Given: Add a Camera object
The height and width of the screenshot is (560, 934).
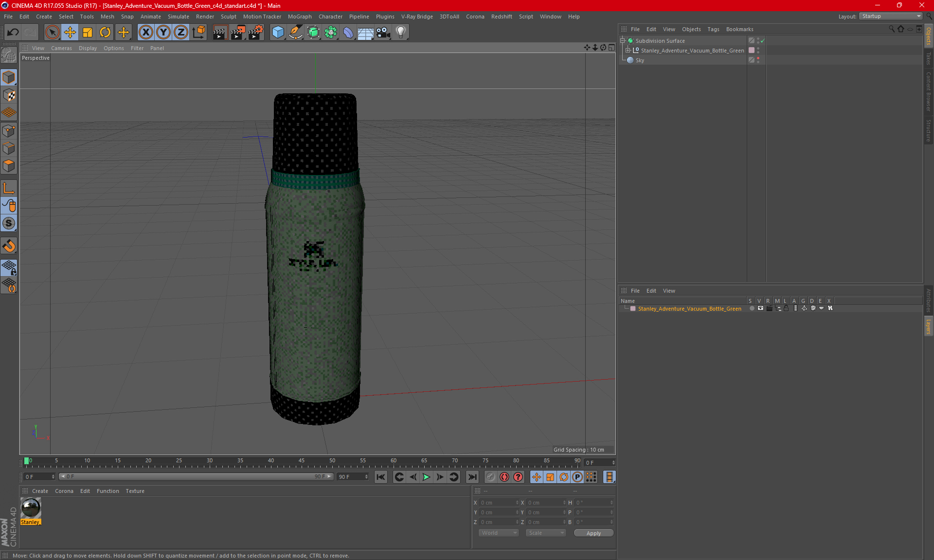Looking at the screenshot, I should (x=383, y=33).
